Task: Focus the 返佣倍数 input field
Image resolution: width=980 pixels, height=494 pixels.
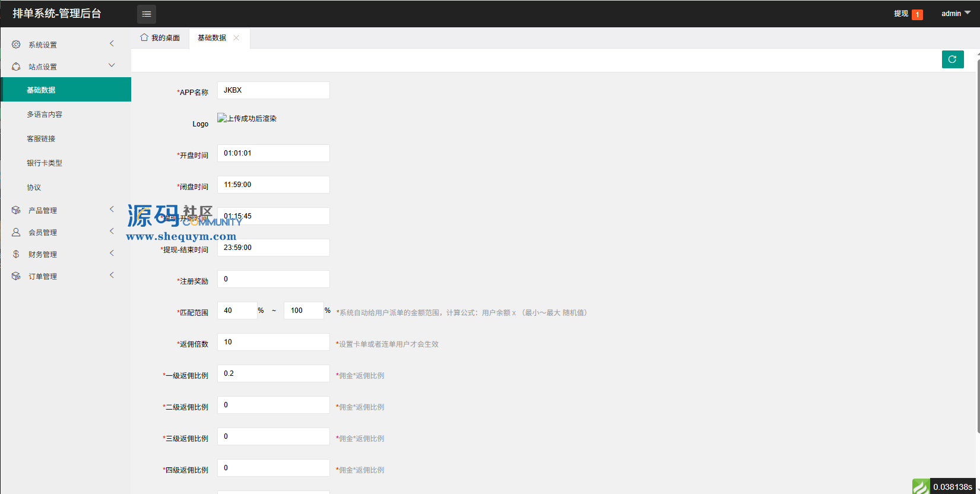Action: (x=273, y=342)
